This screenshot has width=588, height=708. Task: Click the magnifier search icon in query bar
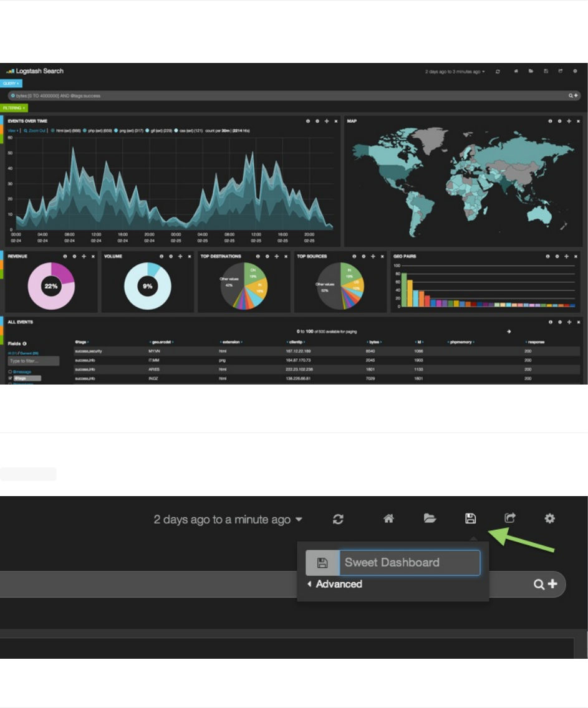coord(538,584)
